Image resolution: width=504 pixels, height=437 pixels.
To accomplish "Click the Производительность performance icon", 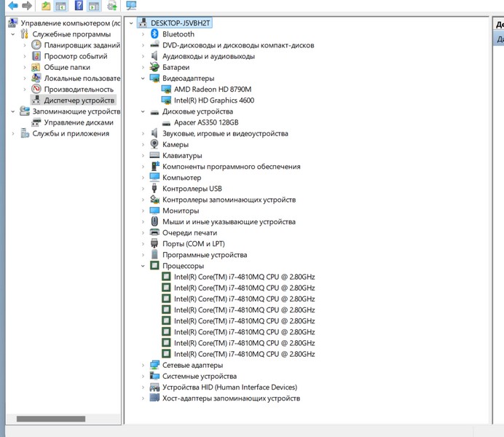I will (36, 89).
